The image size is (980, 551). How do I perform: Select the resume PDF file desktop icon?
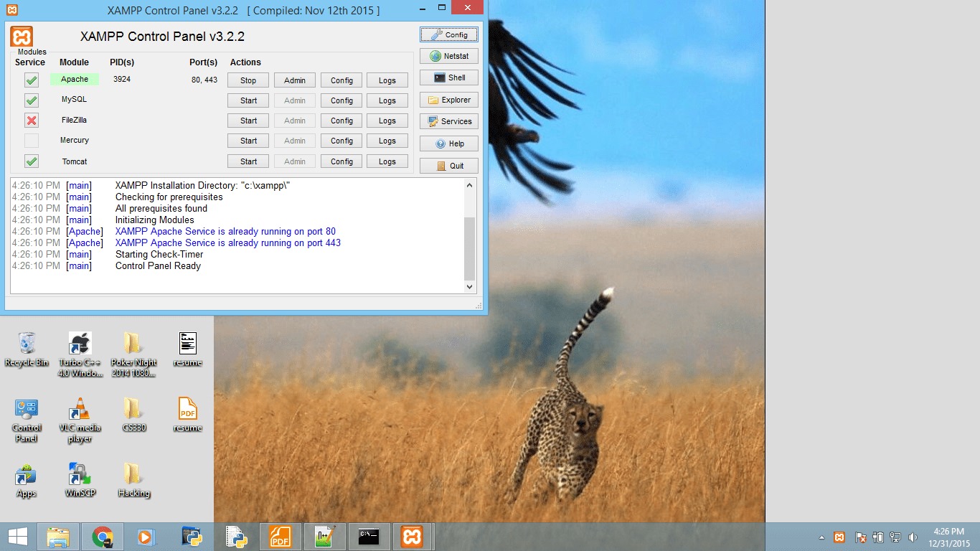(x=187, y=415)
